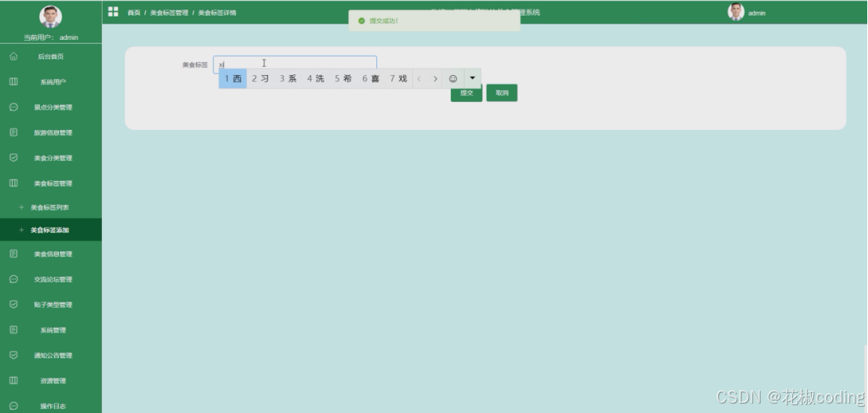Screen dimensions: 868x413
Task: Click the 取消 cancel button
Action: [x=502, y=93]
